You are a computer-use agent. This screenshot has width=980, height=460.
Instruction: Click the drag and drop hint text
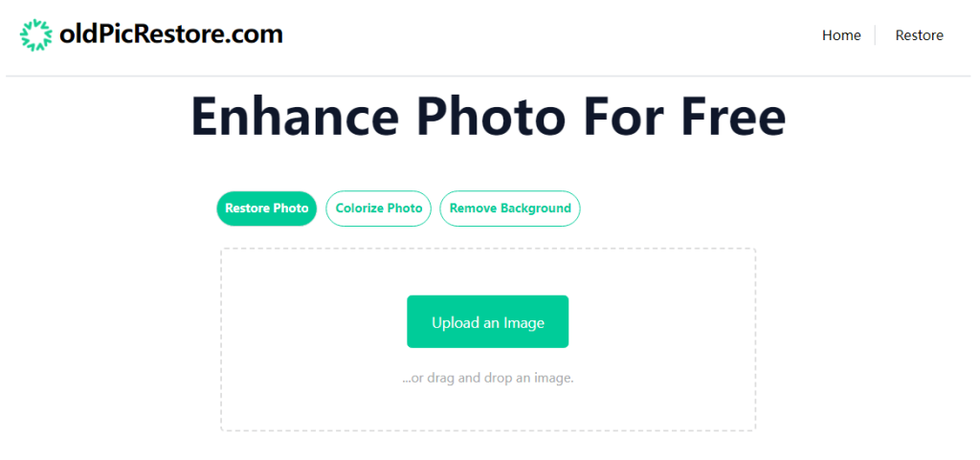488,378
